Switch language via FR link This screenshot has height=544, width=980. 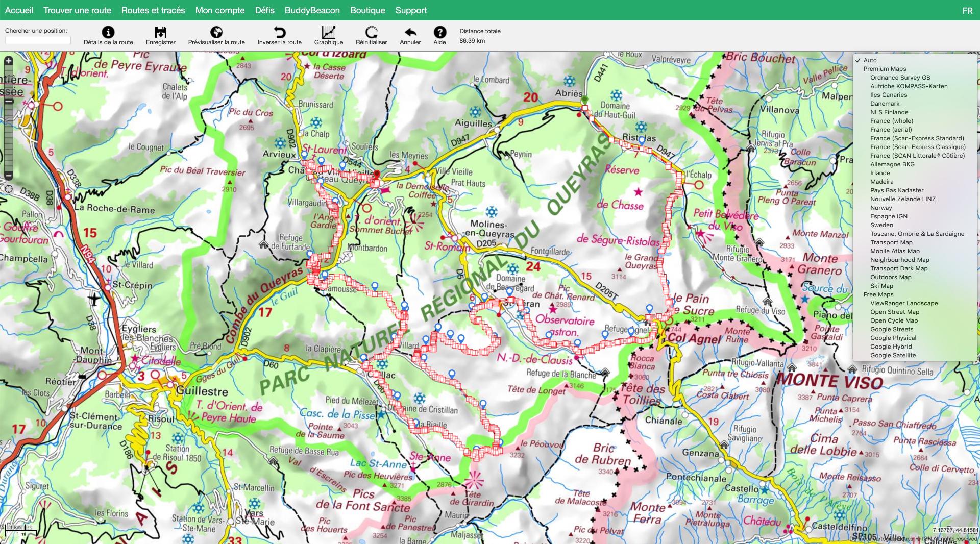[967, 11]
